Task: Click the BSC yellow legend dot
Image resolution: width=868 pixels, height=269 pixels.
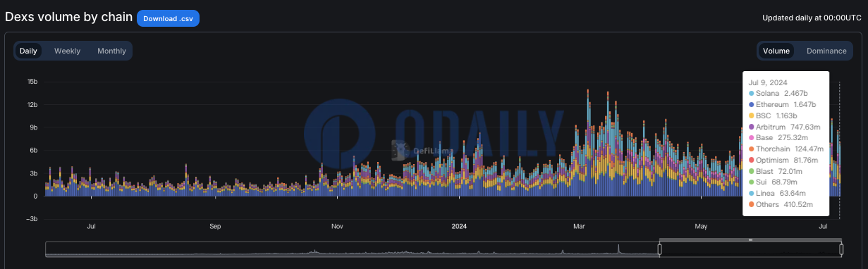Action: click(752, 115)
